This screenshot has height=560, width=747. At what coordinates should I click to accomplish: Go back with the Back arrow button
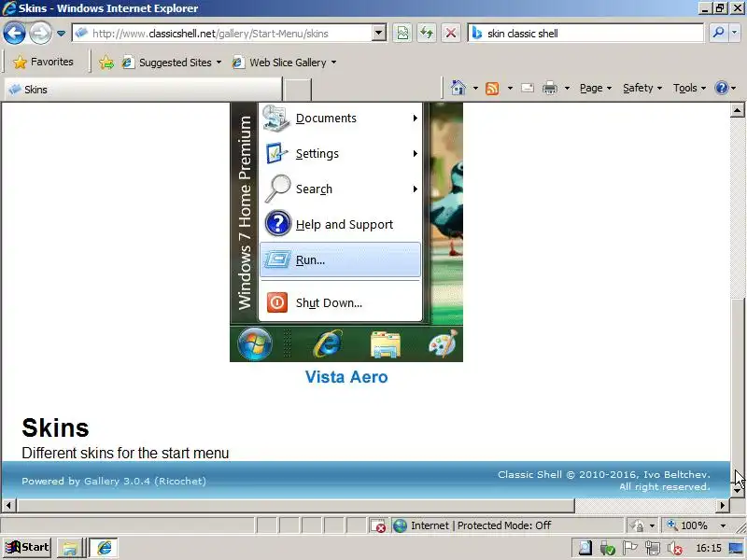pos(14,34)
